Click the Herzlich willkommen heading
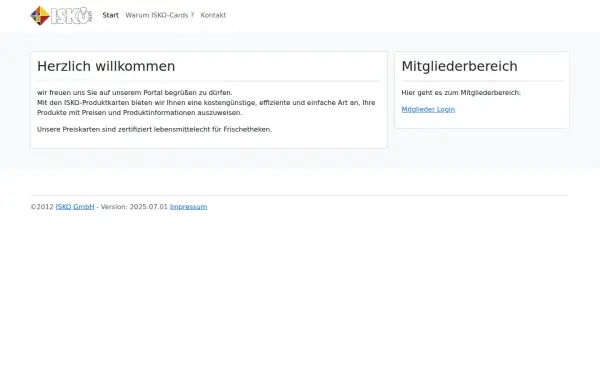600x375 pixels. [106, 66]
